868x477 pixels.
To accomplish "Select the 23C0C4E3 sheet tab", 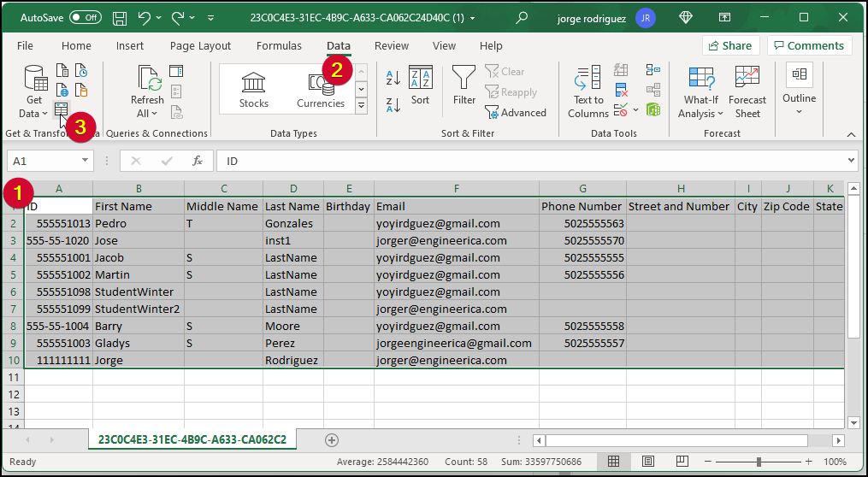I will click(192, 440).
